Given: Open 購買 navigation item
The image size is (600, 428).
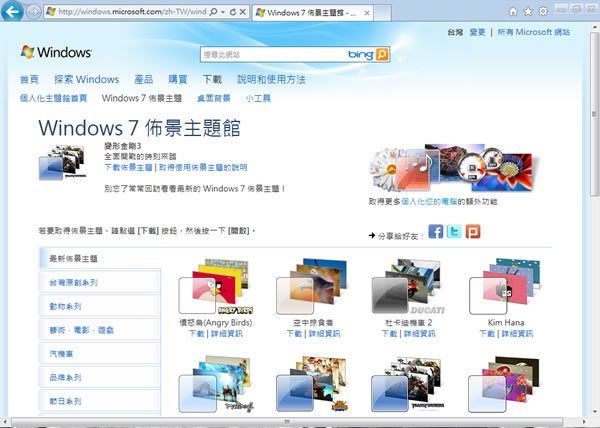Looking at the screenshot, I should [178, 80].
